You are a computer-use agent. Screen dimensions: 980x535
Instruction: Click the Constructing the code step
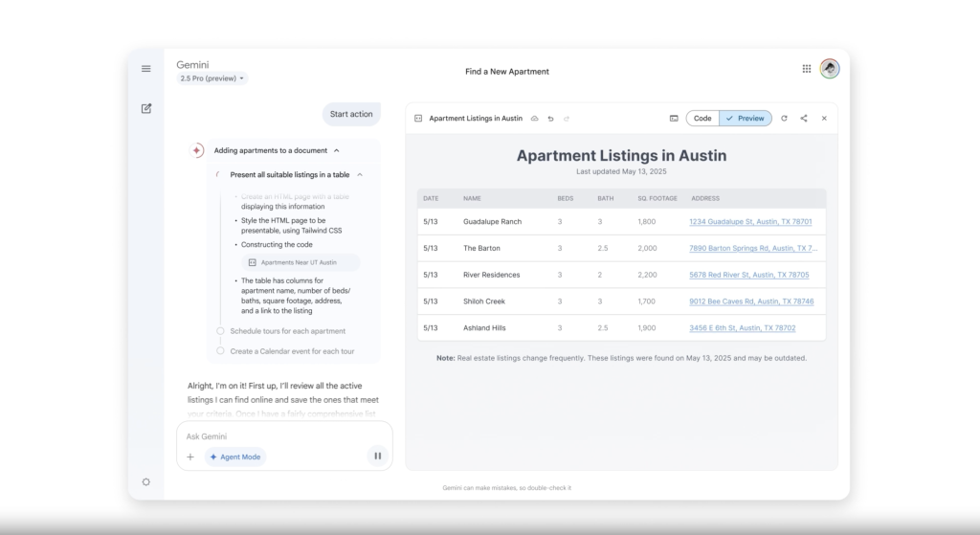[277, 245]
